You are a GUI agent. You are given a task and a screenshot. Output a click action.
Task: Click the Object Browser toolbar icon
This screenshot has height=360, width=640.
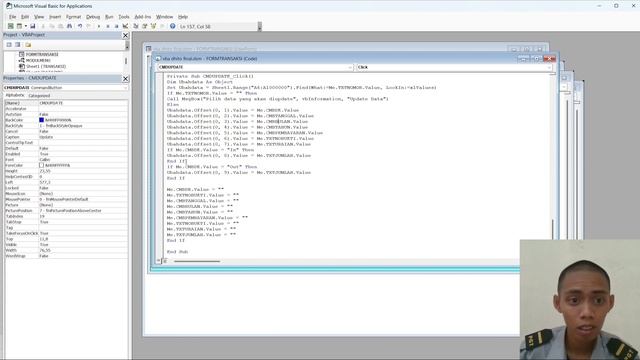coord(153,26)
